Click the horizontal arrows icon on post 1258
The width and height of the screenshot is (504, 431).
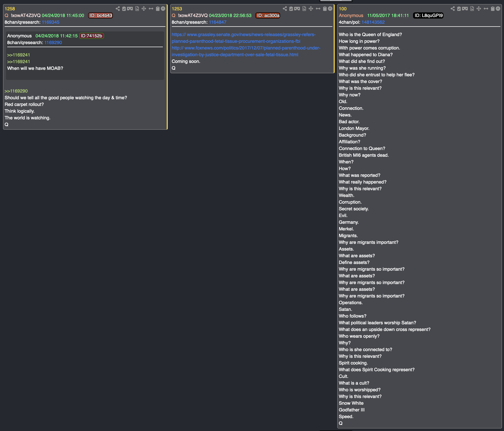point(151,9)
